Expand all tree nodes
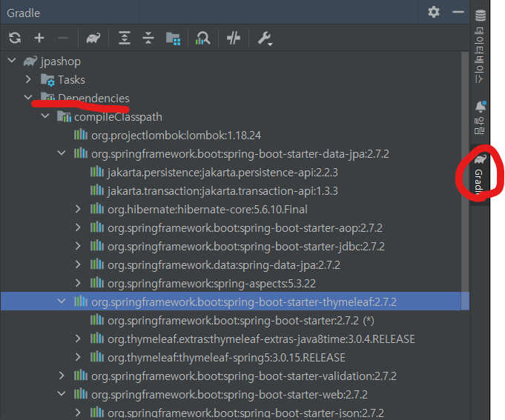The height and width of the screenshot is (420, 505). (x=125, y=38)
